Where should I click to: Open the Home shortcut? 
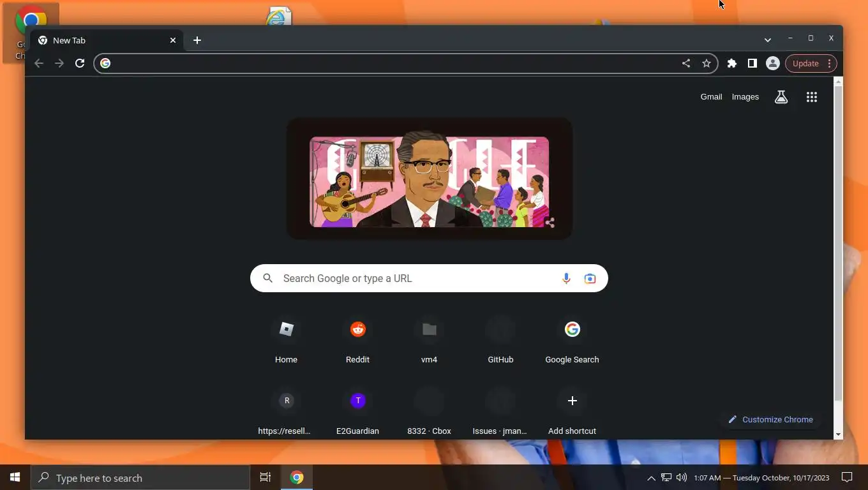[x=286, y=341]
